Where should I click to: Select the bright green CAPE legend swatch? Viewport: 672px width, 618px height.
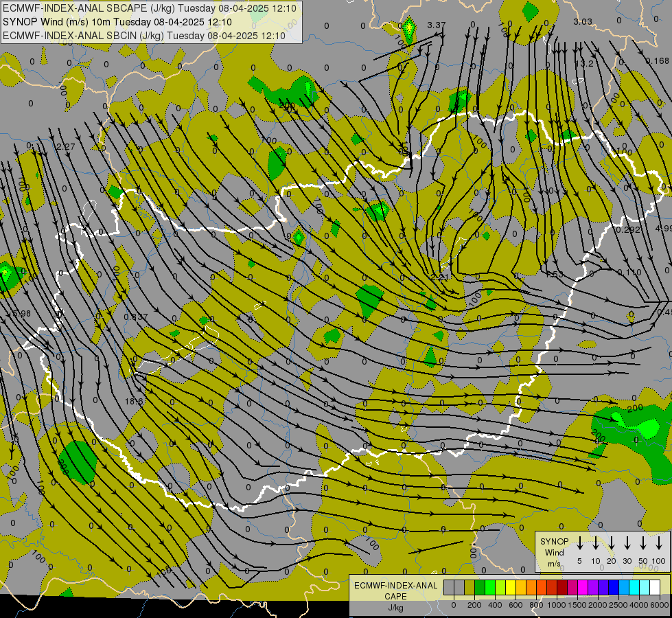click(490, 587)
